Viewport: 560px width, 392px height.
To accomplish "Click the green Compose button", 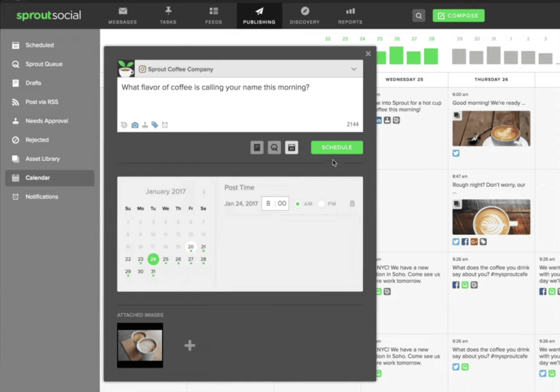I will [458, 16].
